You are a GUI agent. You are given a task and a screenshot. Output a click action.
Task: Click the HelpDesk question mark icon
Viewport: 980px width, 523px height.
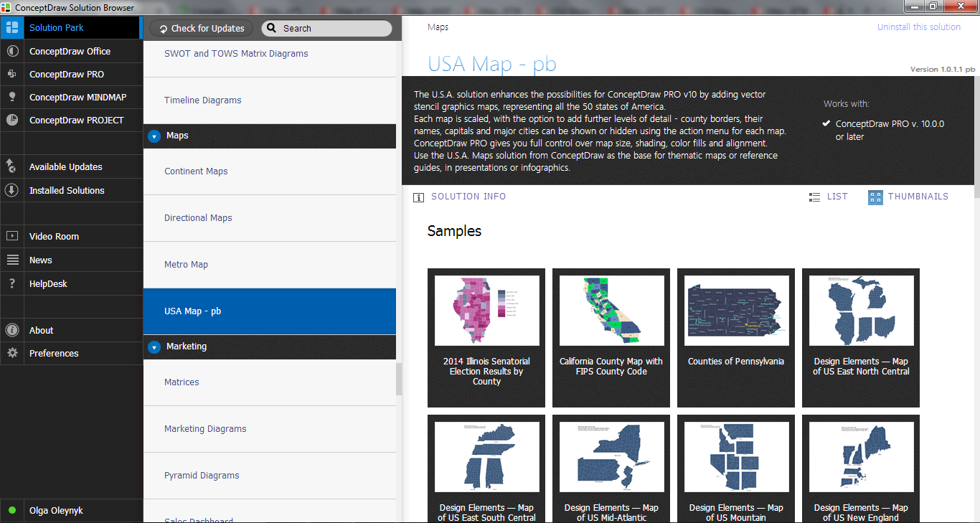[11, 284]
